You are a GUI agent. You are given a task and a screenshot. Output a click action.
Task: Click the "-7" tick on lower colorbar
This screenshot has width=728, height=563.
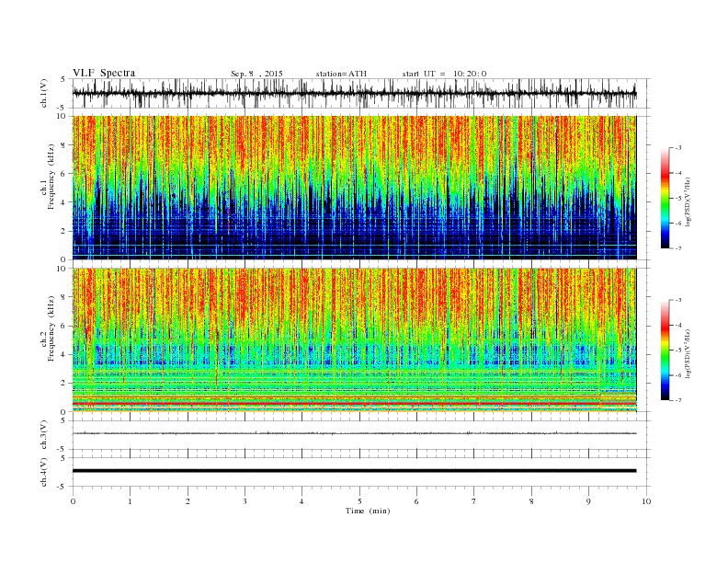677,400
